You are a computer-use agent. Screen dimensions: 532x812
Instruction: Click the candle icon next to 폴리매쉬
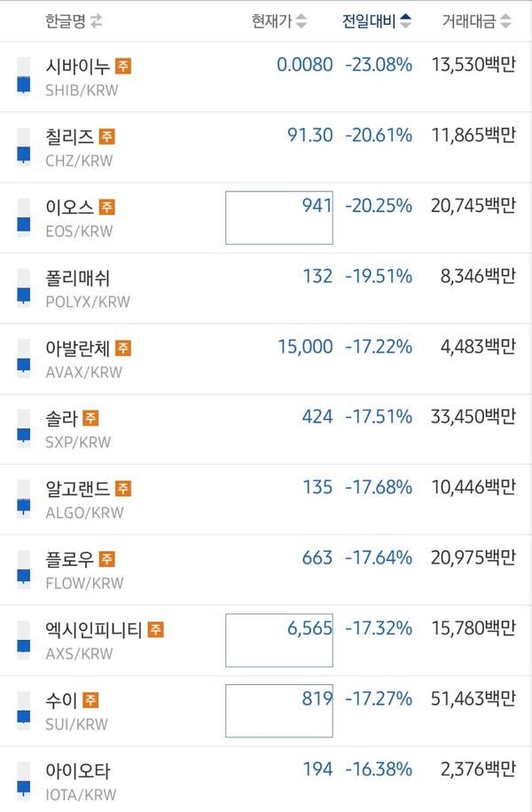[x=23, y=288]
